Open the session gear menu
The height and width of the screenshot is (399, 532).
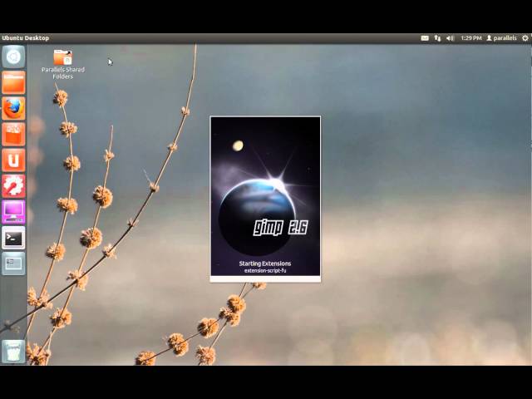point(525,38)
